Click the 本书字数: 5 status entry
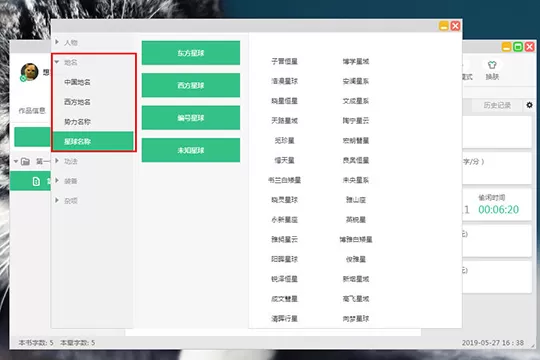Image resolution: width=540 pixels, height=360 pixels. (36, 342)
